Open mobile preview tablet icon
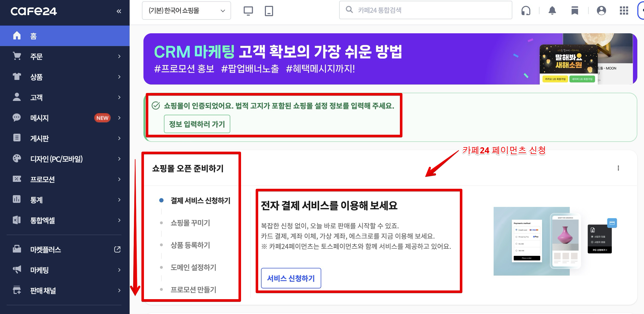This screenshot has width=644, height=314. coord(269,11)
